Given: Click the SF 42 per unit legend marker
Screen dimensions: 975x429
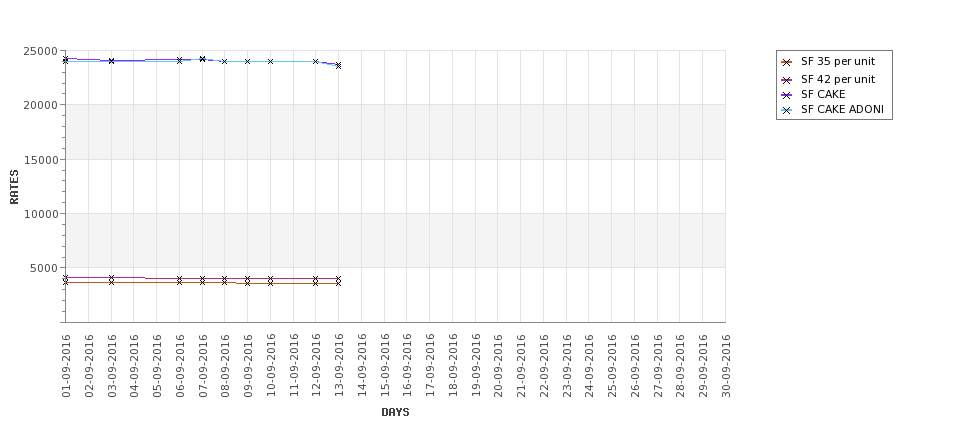Looking at the screenshot, I should point(787,80).
